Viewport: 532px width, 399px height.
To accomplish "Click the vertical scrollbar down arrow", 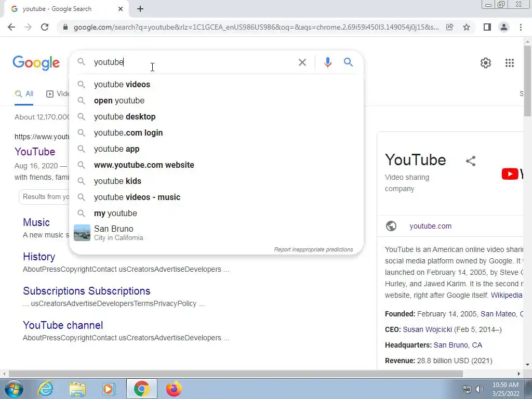I will click(527, 365).
